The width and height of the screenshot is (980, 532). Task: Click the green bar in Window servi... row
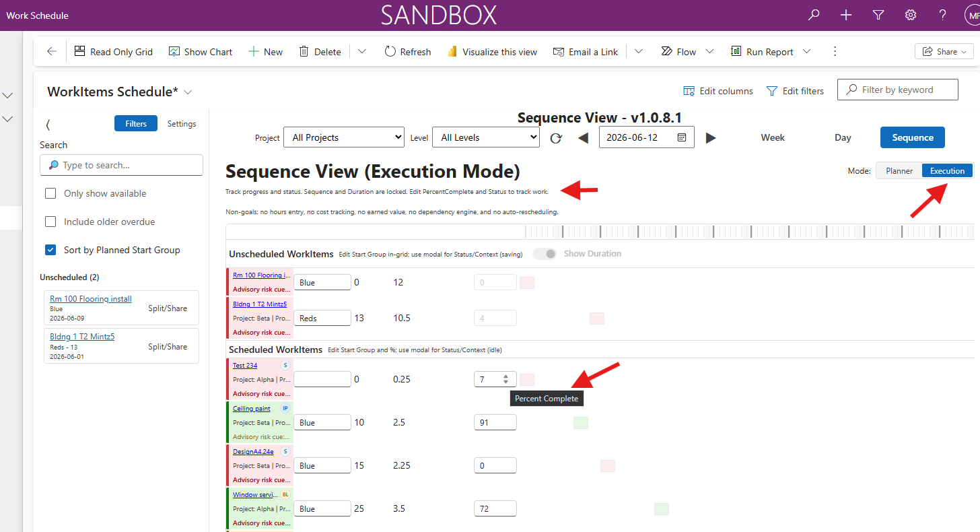[662, 508]
